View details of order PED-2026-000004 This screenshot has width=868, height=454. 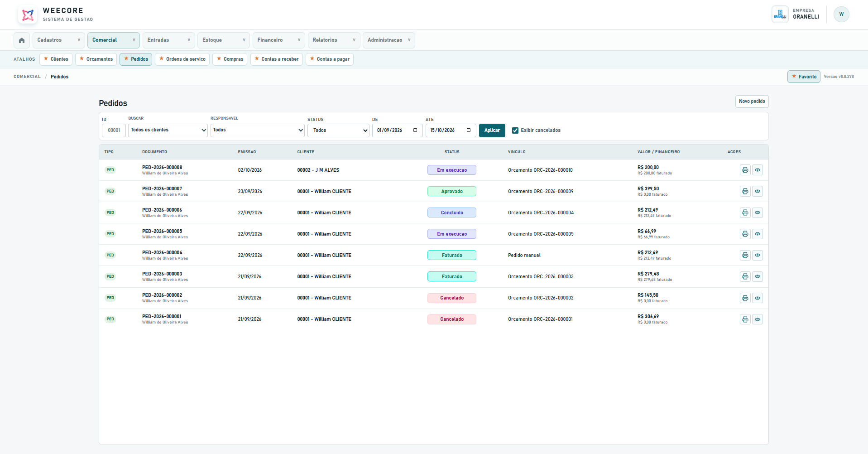tap(758, 255)
